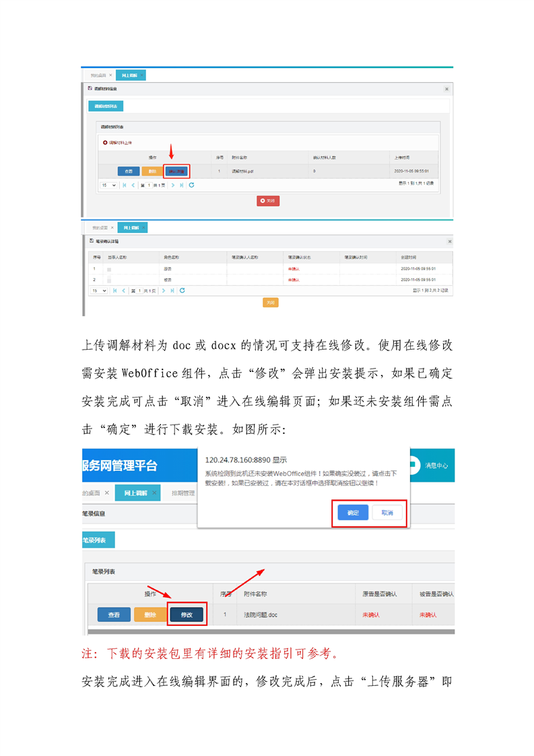Switch to 网上调解 tab in 笔录确认详情 panel

tap(131, 228)
